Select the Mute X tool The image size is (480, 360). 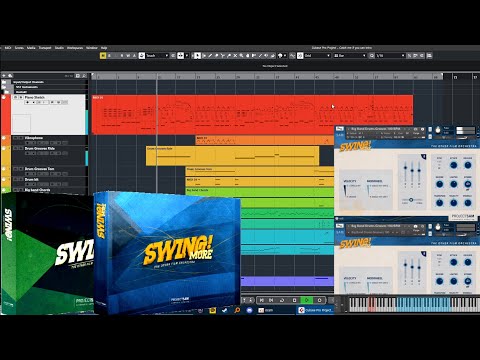235,56
